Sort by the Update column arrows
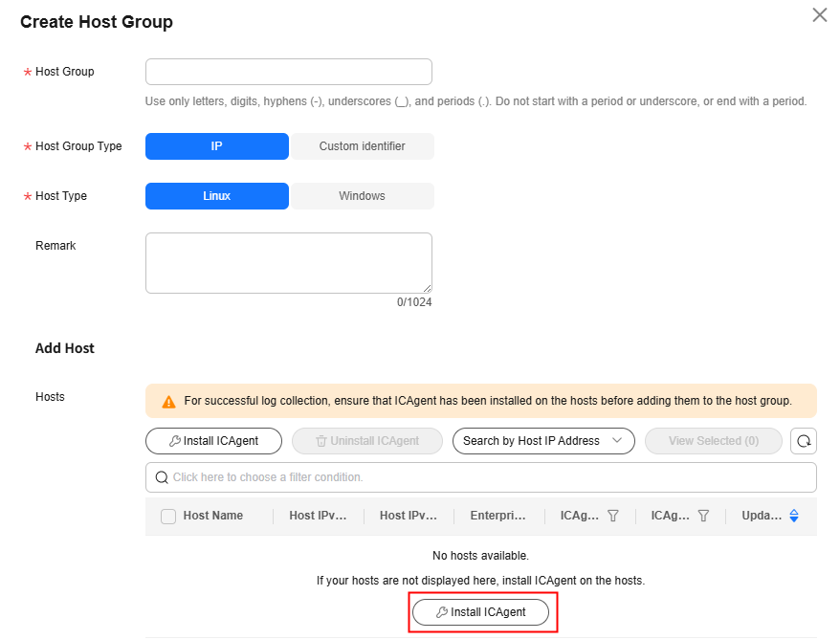This screenshot has width=840, height=640. [794, 516]
